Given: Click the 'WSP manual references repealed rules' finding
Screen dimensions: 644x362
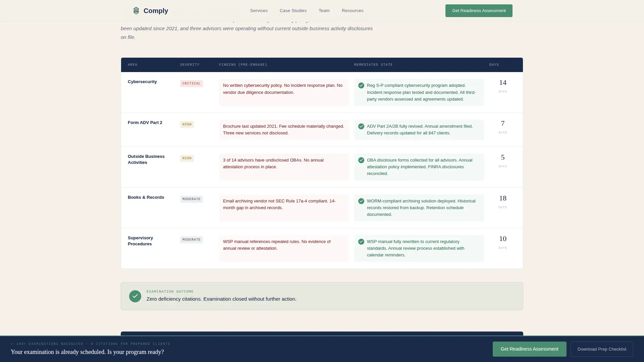Looking at the screenshot, I should pos(284,248).
